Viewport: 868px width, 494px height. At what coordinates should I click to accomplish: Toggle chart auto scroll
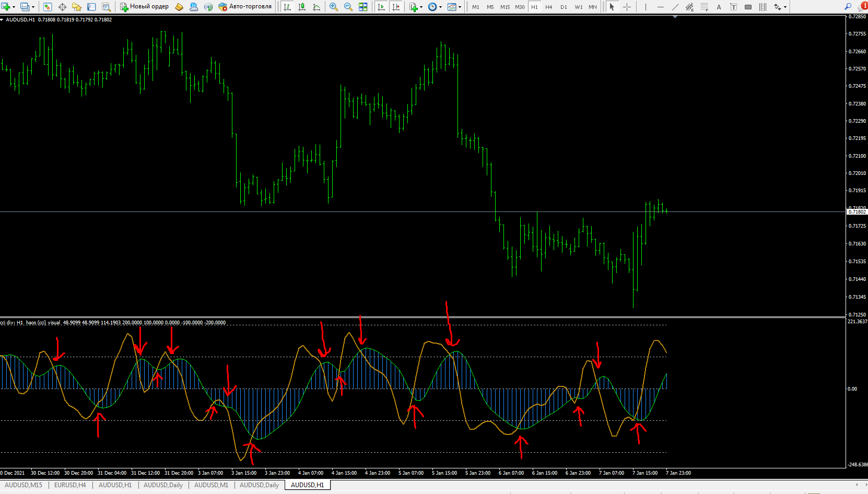[x=381, y=7]
